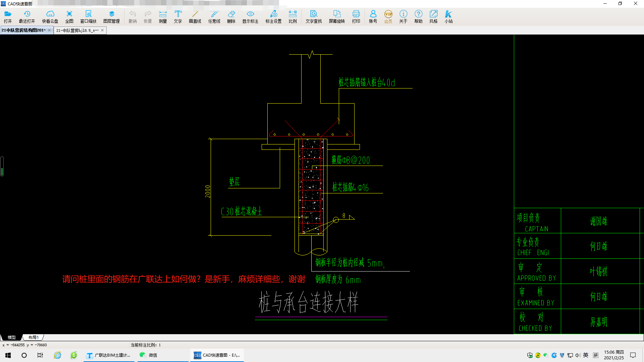Launch Internet Explorer from taskbar

[x=58, y=355]
